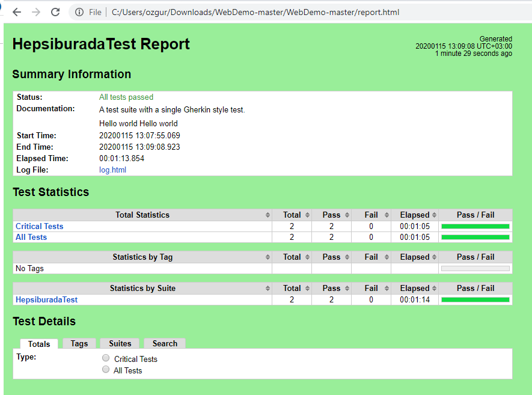Viewport: 532px width, 395px height.
Task: Sort Statistics by Suite Elapsed column
Action: [x=415, y=288]
